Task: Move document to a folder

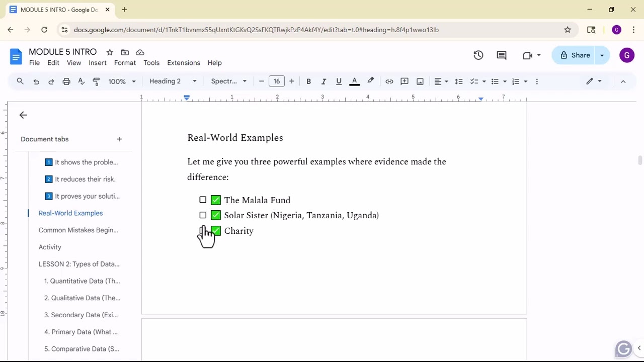Action: (125, 52)
